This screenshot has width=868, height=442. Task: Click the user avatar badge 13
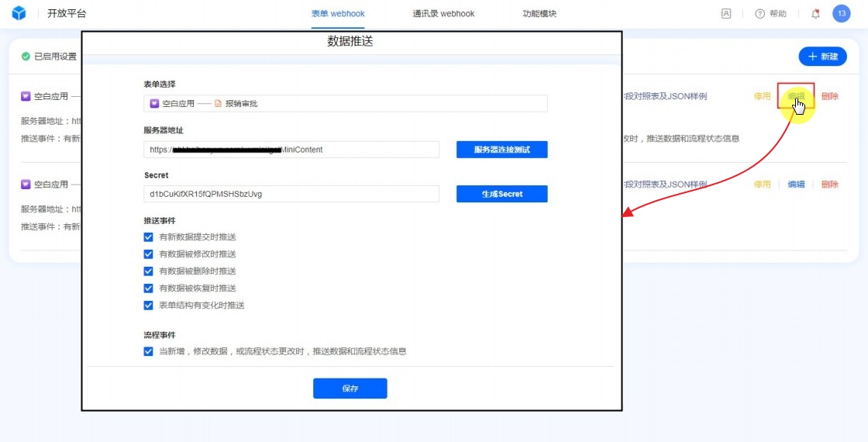point(842,13)
